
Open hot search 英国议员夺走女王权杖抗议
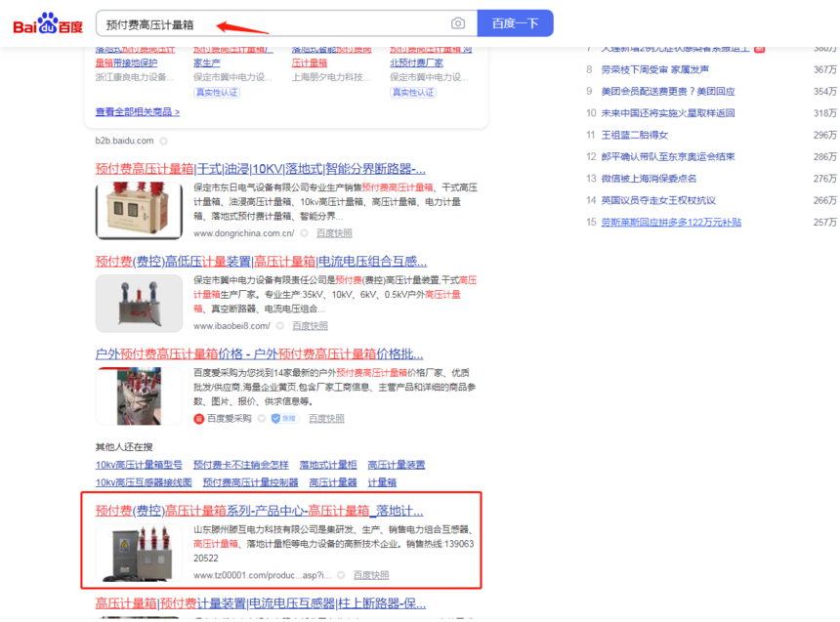pyautogui.click(x=658, y=200)
